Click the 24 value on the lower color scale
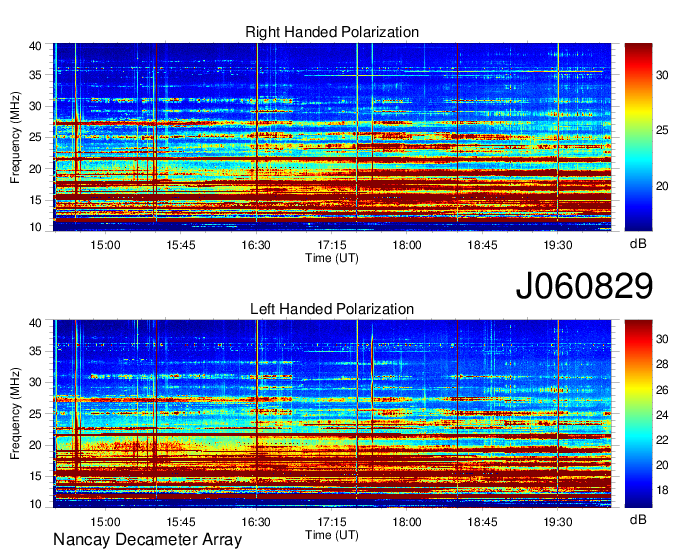 [662, 415]
